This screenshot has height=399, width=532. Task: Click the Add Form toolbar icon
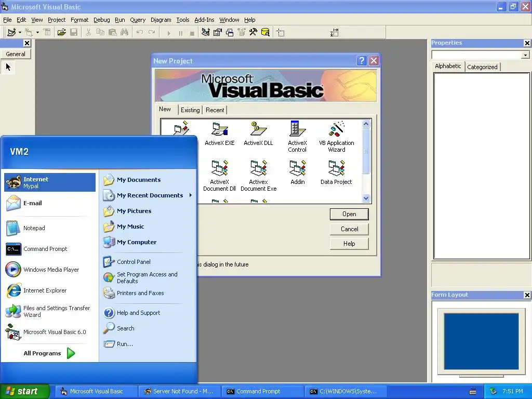[29, 32]
